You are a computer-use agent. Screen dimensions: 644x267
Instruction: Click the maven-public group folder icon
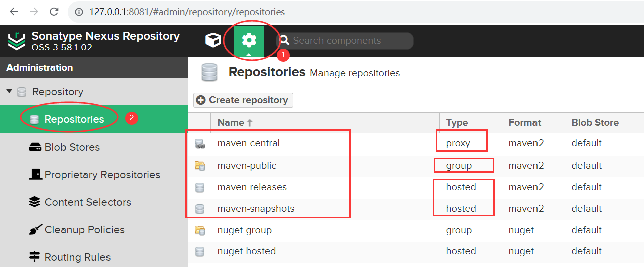pyautogui.click(x=200, y=165)
